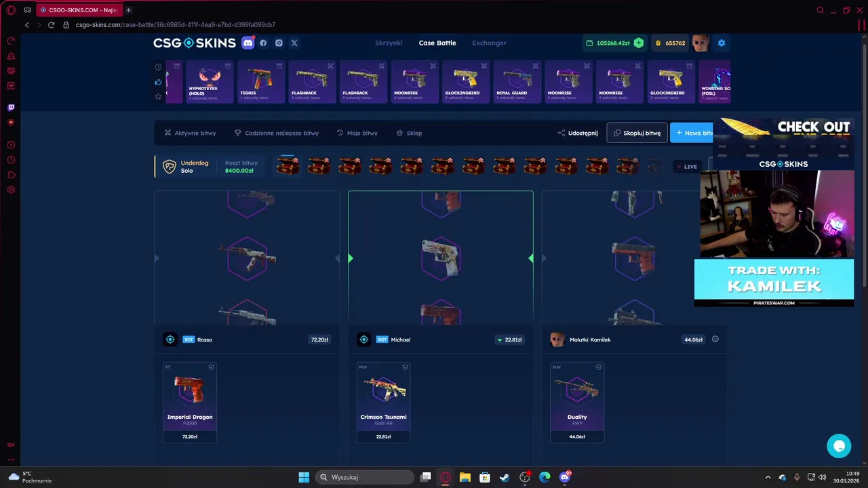Open Discord from the taskbar
This screenshot has height=488, width=868.
565,477
